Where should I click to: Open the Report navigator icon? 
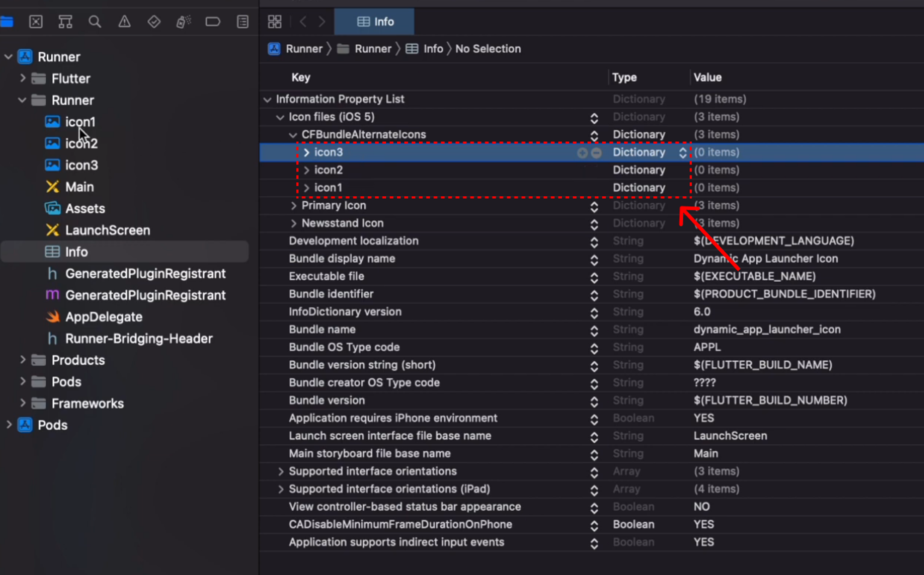(x=243, y=22)
